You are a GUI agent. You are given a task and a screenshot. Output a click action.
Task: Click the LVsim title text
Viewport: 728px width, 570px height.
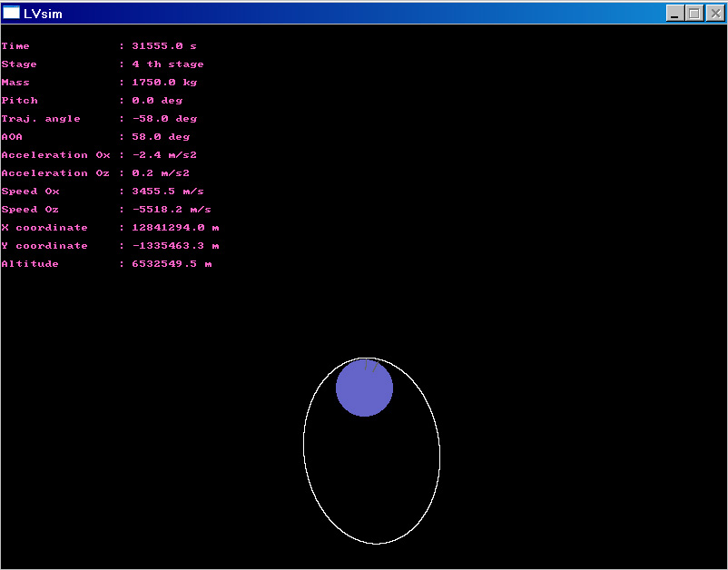43,14
